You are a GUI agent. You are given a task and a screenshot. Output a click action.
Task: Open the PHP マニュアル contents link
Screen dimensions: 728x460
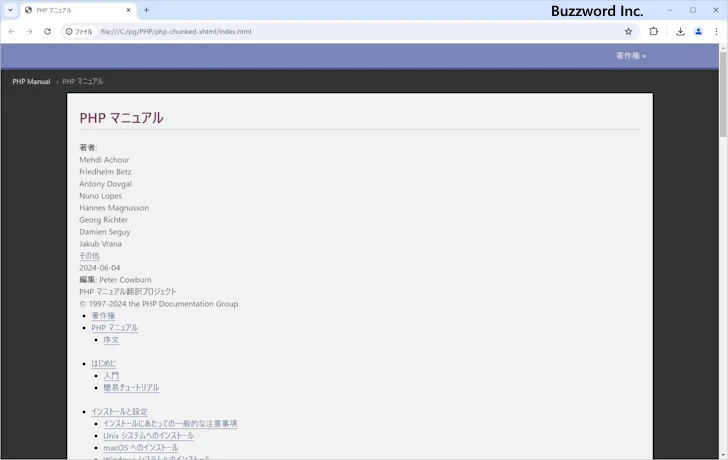115,328
